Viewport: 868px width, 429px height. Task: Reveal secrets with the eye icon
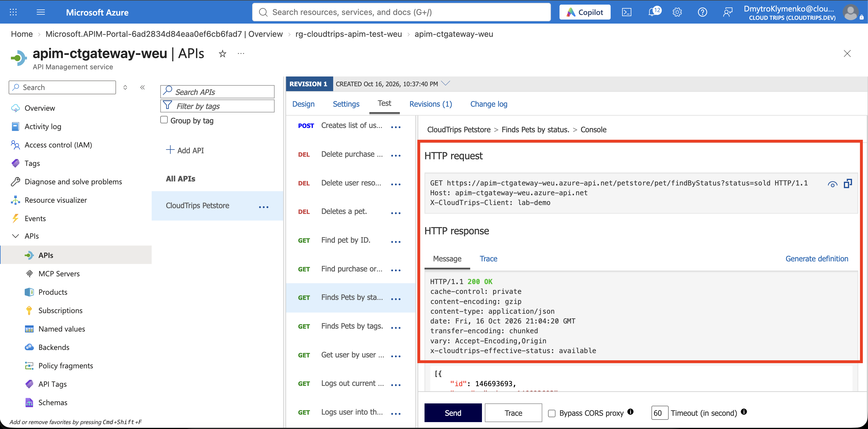(x=832, y=184)
